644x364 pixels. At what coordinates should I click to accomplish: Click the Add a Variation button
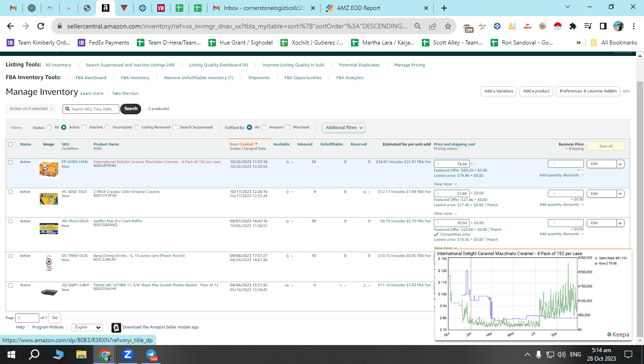499,91
